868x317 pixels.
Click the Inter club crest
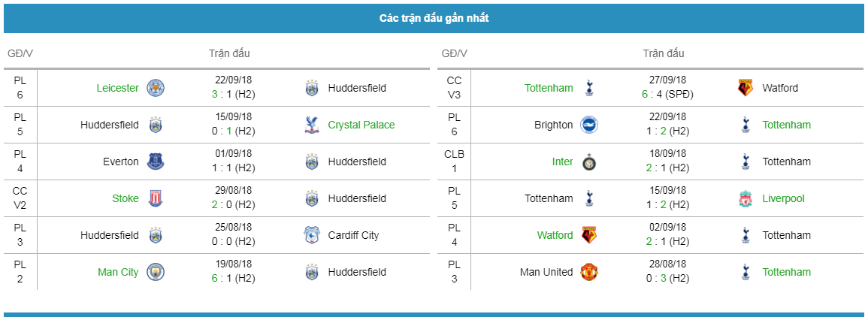point(589,162)
